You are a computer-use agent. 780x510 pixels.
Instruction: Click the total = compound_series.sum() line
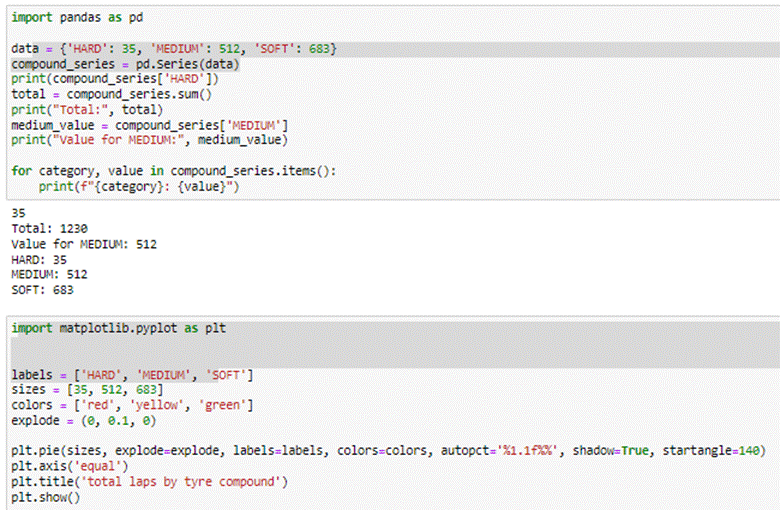111,95
